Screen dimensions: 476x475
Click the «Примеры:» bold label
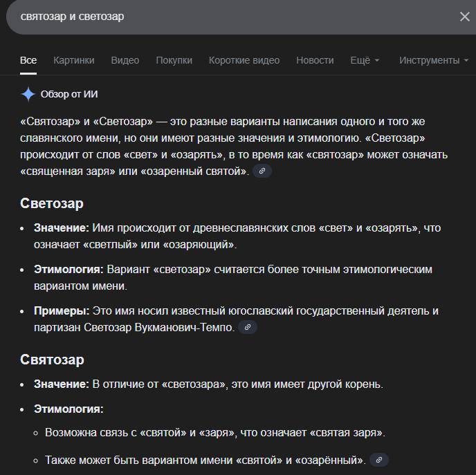click(59, 311)
